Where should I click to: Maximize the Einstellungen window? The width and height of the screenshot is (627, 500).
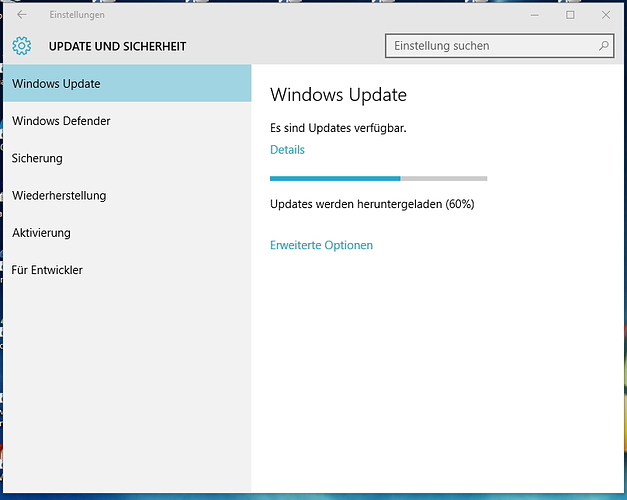tap(570, 15)
